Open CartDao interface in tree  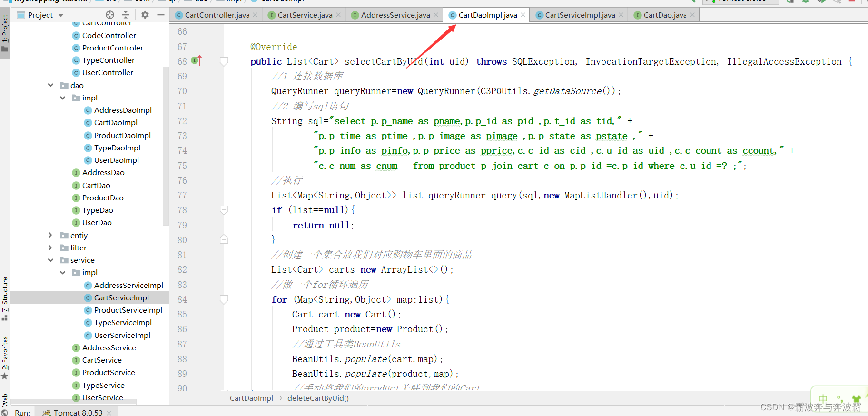click(96, 185)
